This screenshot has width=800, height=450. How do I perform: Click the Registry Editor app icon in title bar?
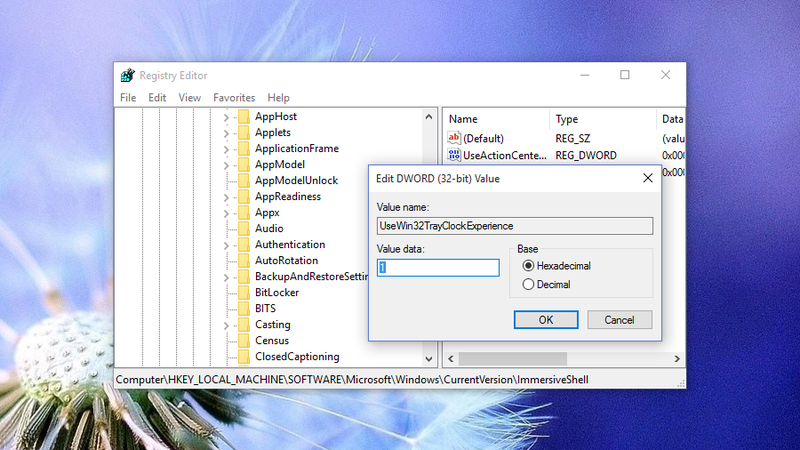pos(128,76)
